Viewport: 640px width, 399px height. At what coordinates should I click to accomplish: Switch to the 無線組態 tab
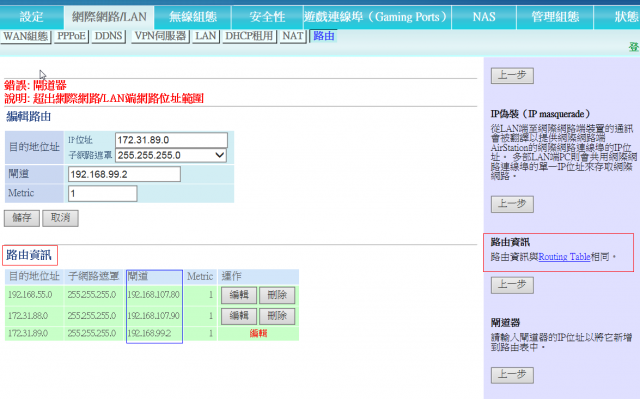(193, 17)
